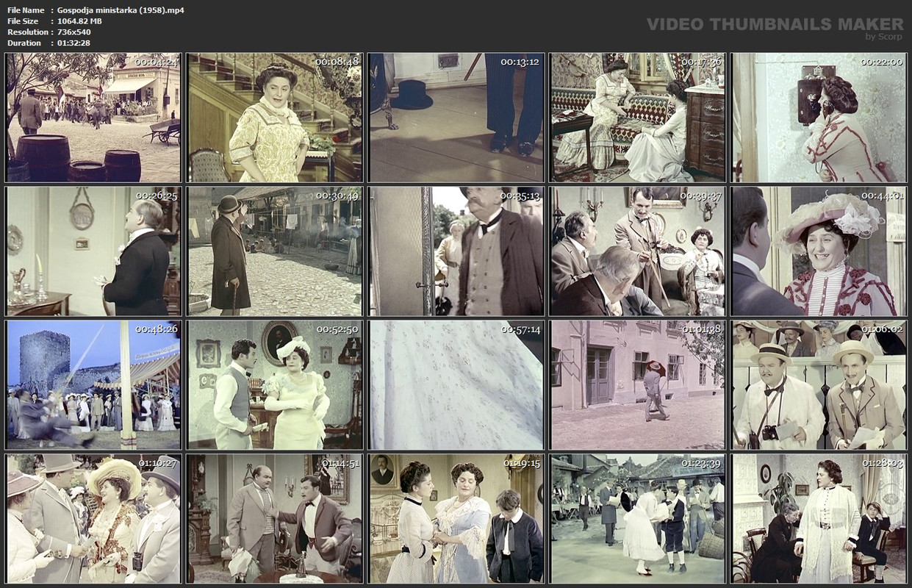Screen dimensions: 912x588
Task: Select the frame at 01:10:27
Action: (x=93, y=518)
